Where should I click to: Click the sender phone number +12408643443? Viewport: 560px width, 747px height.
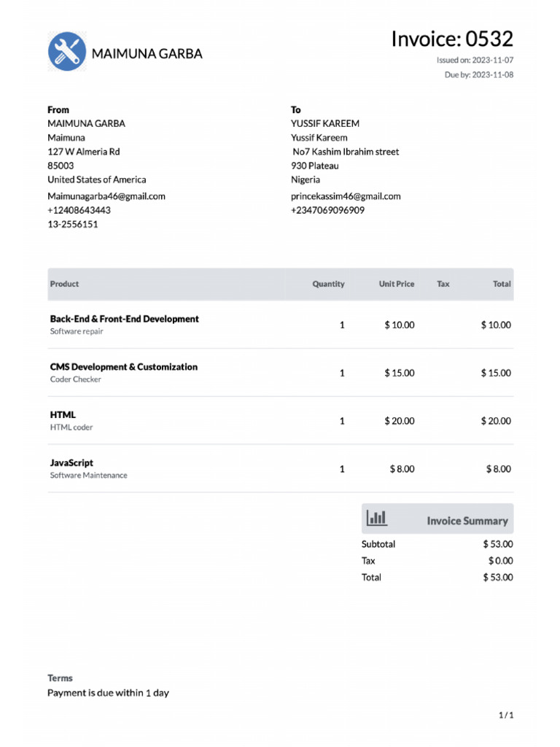pos(79,210)
